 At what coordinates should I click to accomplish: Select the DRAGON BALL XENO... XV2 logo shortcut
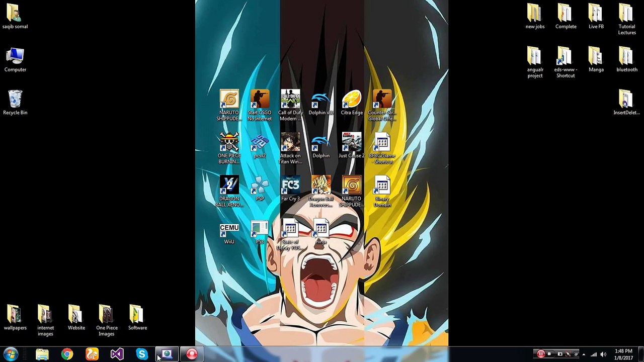pos(229,192)
